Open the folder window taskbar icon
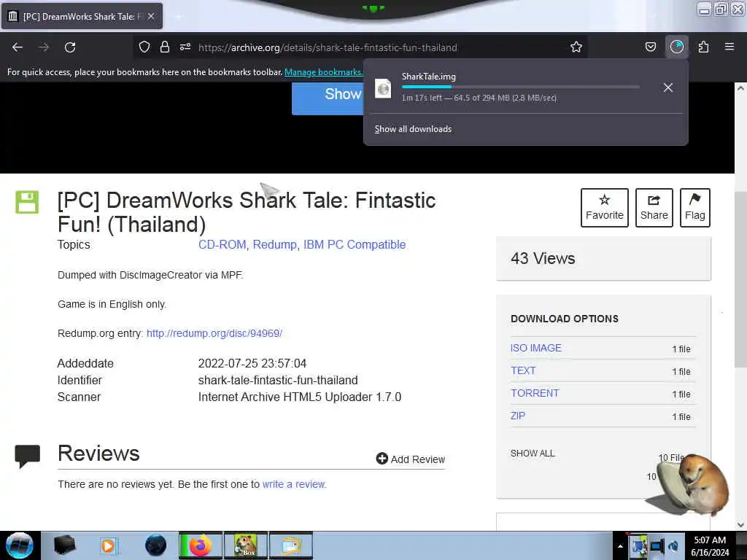The image size is (747, 560). tap(291, 545)
